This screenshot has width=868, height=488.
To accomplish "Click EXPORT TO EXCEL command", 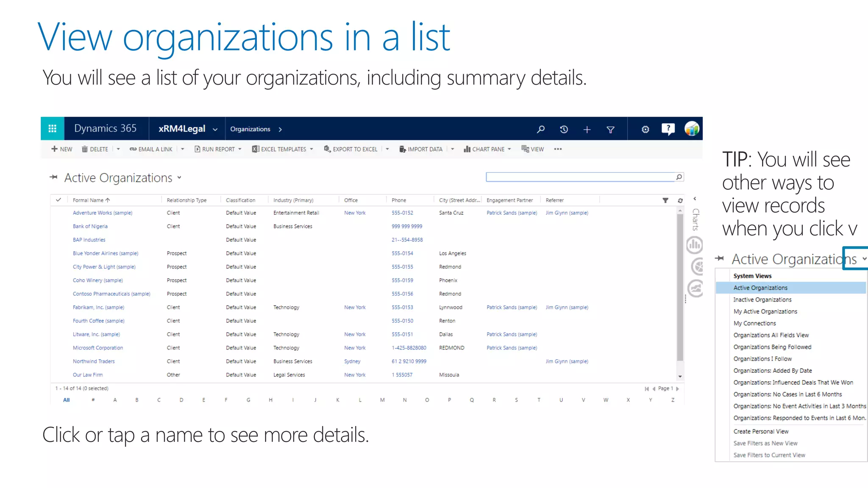I will 351,149.
